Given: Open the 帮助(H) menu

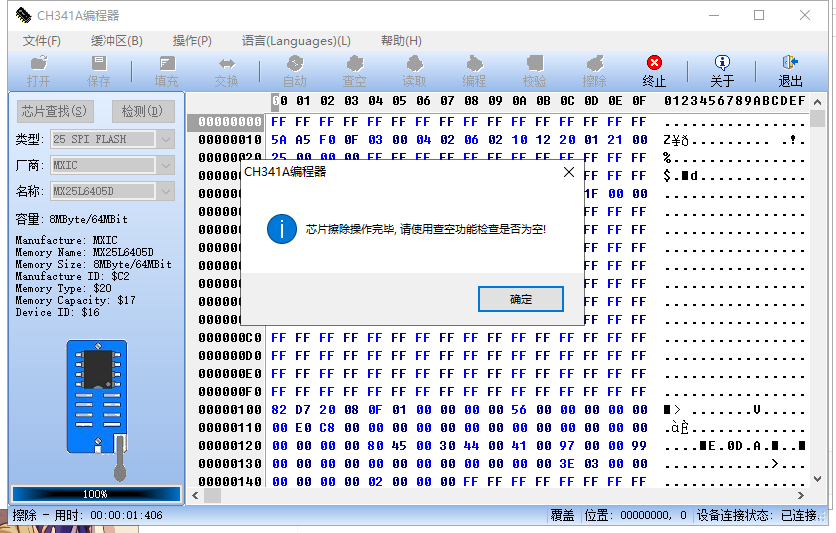Looking at the screenshot, I should point(401,41).
